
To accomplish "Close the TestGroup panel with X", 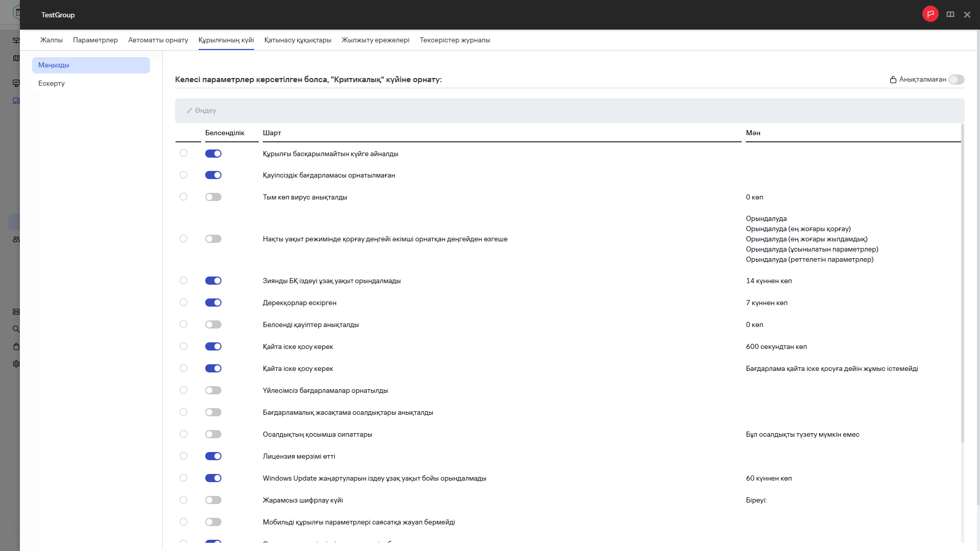I will (967, 15).
